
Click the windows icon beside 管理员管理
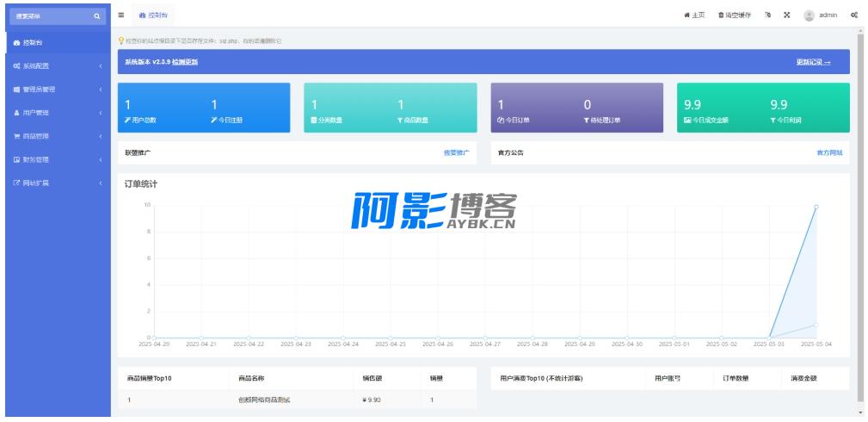16,90
